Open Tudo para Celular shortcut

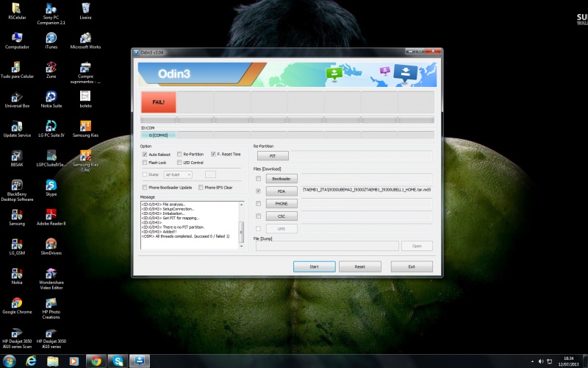pyautogui.click(x=17, y=70)
